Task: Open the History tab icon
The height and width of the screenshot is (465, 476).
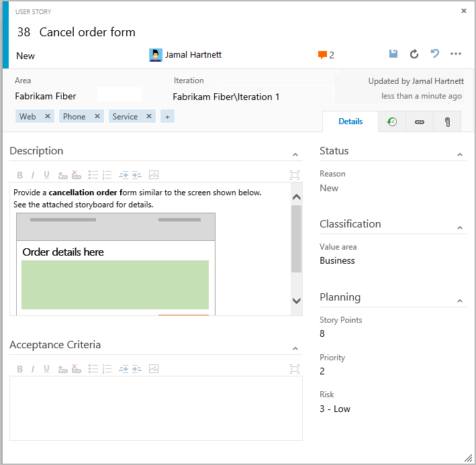Action: pyautogui.click(x=392, y=122)
